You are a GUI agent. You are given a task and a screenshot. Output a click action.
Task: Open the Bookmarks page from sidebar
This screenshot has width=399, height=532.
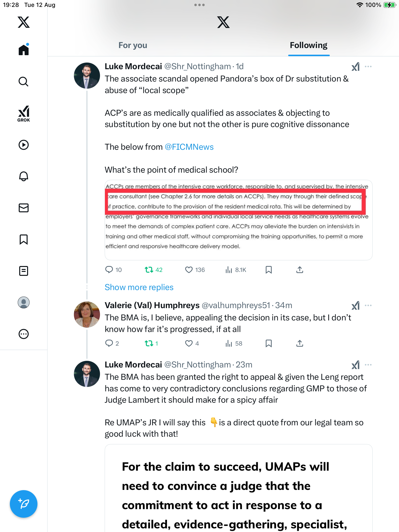tap(24, 239)
